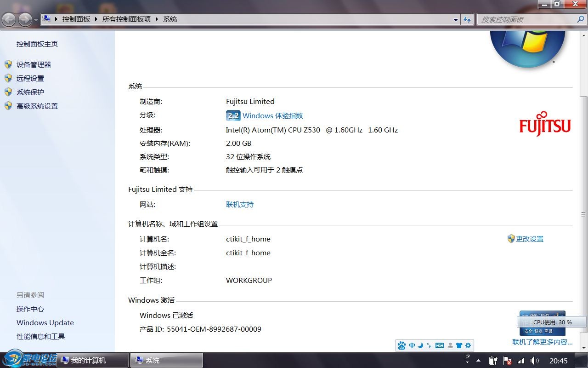Open the IME skin shirt icon
This screenshot has width=588, height=368.
click(459, 345)
